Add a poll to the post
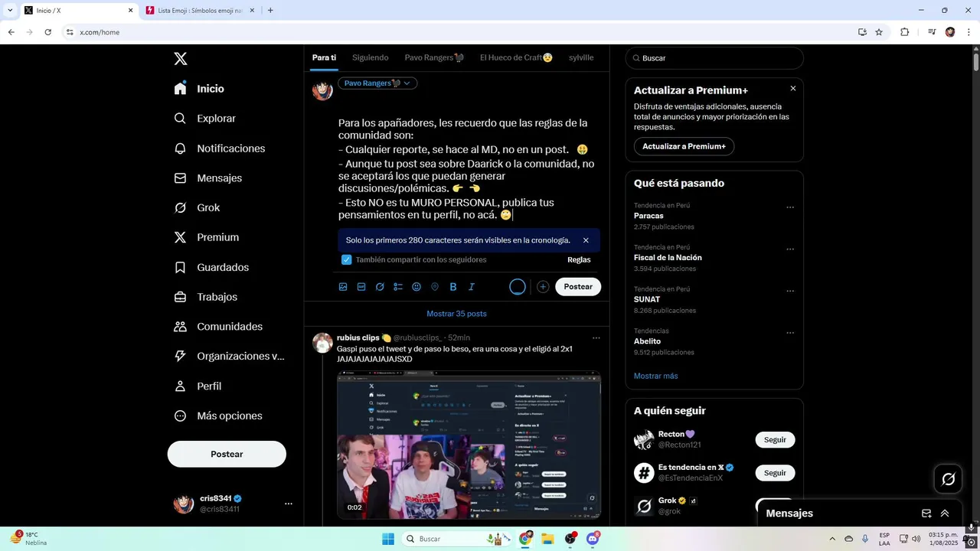 (398, 287)
